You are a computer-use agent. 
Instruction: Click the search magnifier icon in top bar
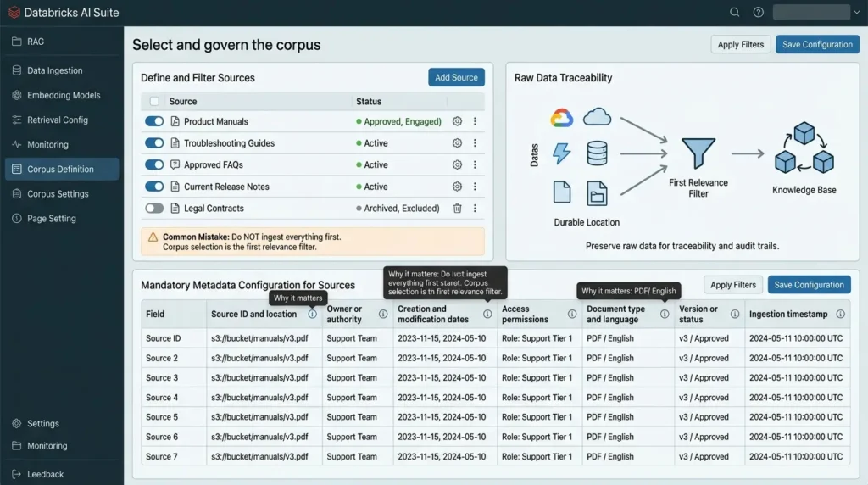(x=734, y=12)
